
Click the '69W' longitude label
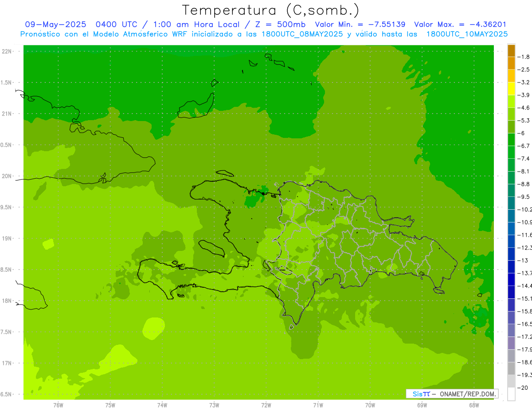[x=422, y=405]
